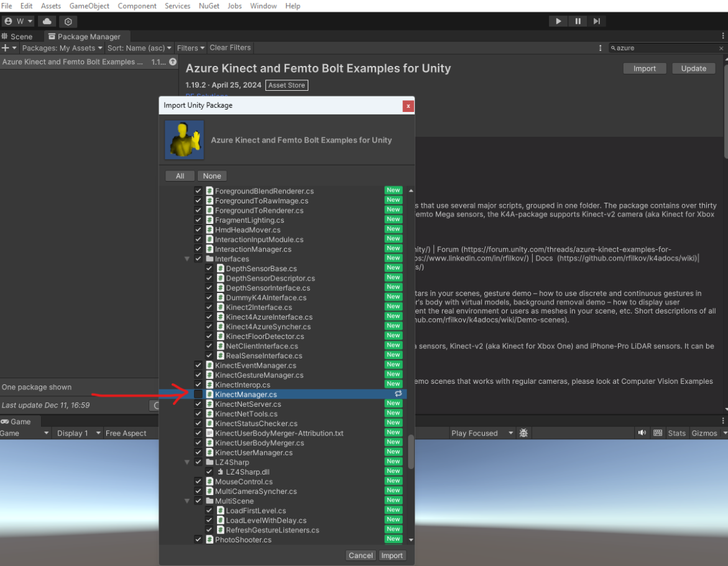The width and height of the screenshot is (728, 566).
Task: Collapse the MultiScene folder
Action: [187, 501]
